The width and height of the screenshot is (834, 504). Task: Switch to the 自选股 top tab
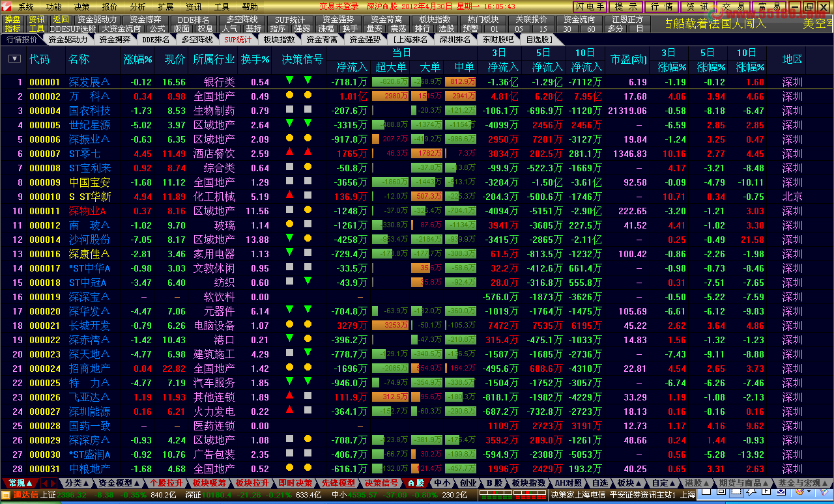coord(539,39)
